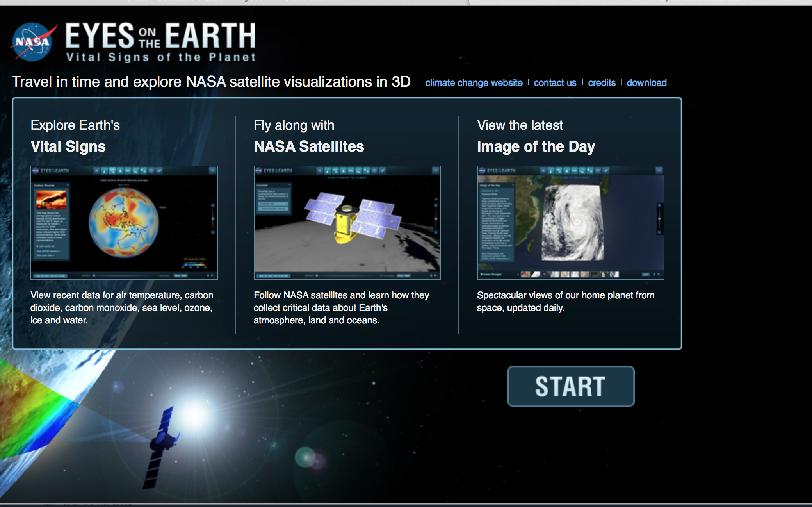Click the typhoon cloud image in the right thumbnail

pos(572,223)
